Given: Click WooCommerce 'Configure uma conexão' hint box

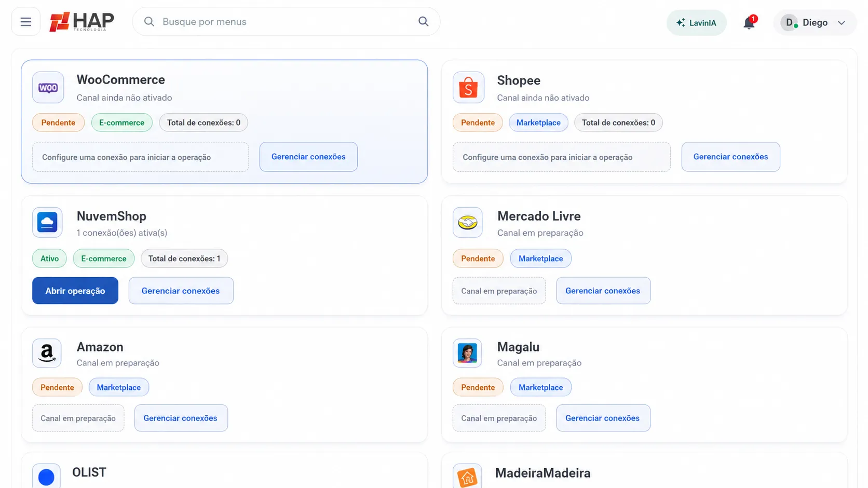Looking at the screenshot, I should pos(141,157).
